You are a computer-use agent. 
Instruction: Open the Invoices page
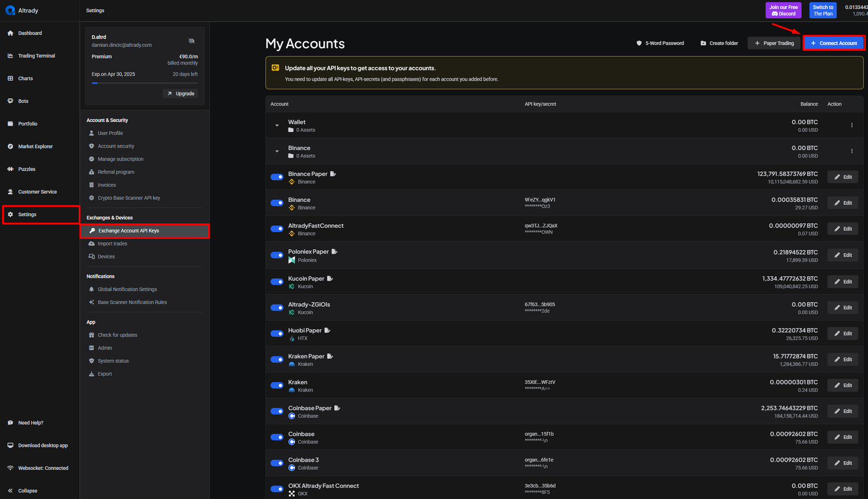[102, 185]
